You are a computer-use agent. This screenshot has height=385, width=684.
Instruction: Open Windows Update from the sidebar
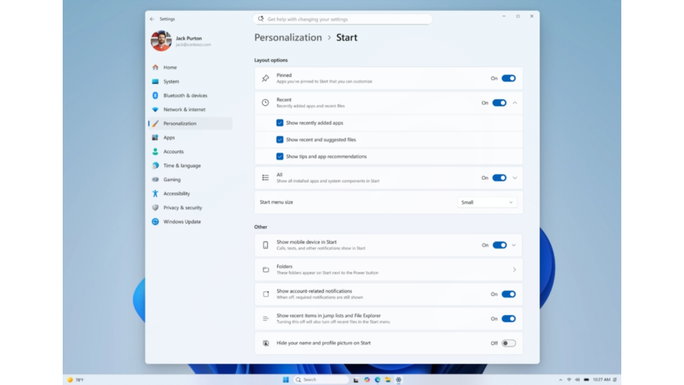point(182,221)
